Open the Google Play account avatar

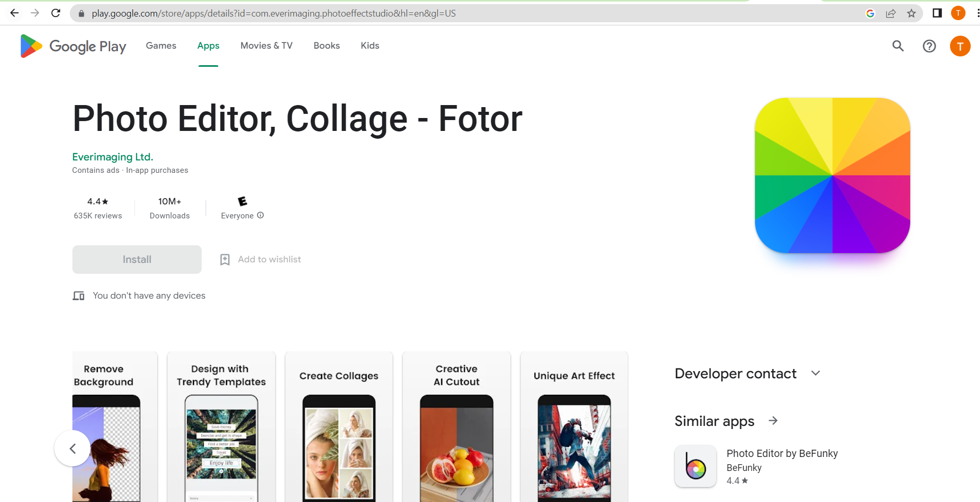tap(960, 46)
